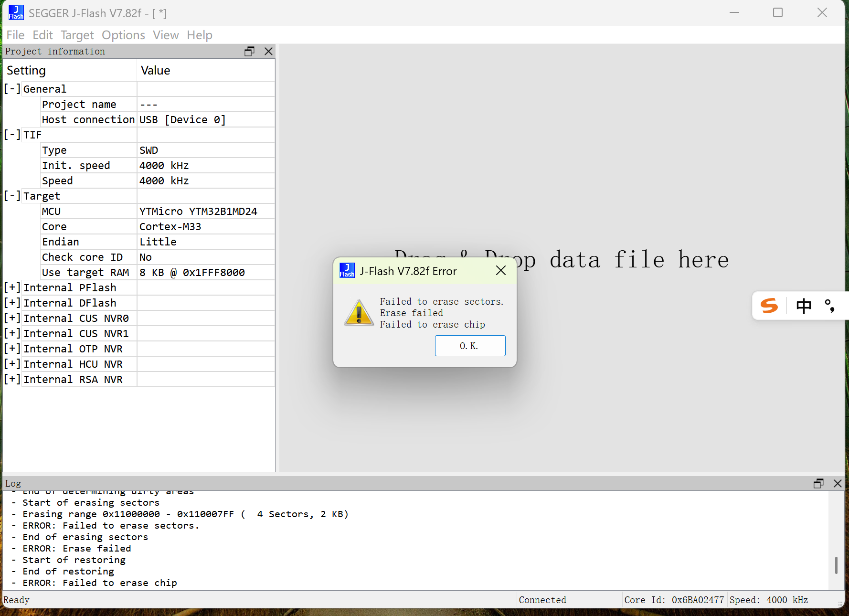Expand the Internal DFlash node

point(12,303)
